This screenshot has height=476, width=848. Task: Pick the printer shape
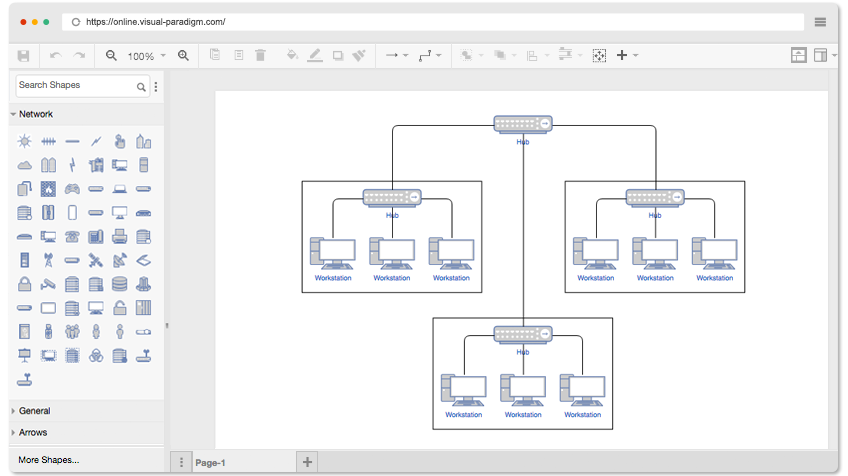120,236
